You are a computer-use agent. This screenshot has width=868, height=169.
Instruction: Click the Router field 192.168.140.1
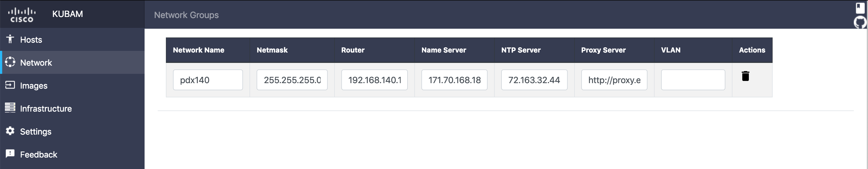374,80
